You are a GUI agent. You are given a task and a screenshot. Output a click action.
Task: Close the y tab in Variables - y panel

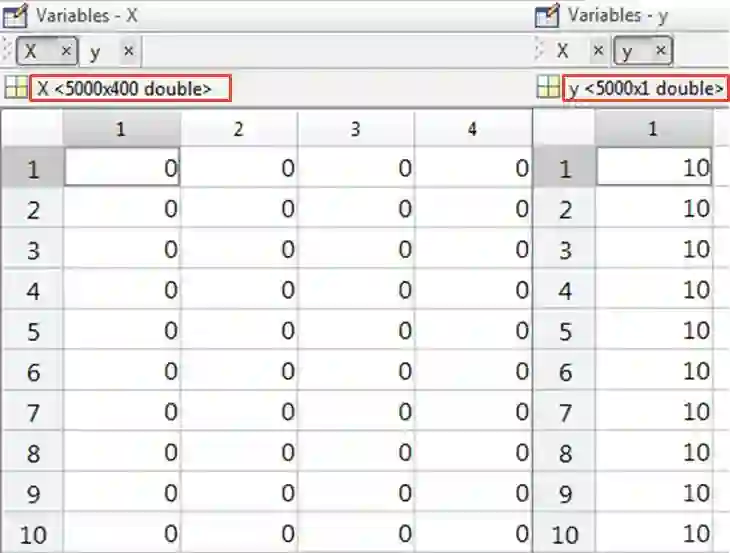pyautogui.click(x=661, y=50)
